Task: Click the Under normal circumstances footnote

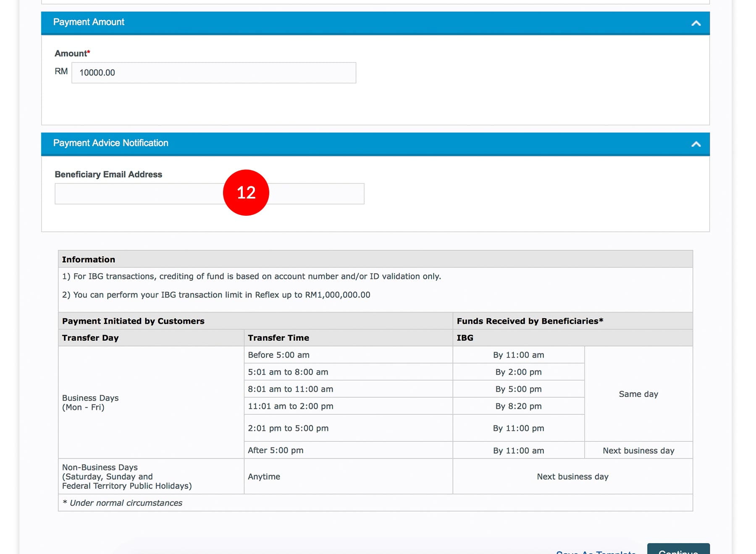Action: 122,503
